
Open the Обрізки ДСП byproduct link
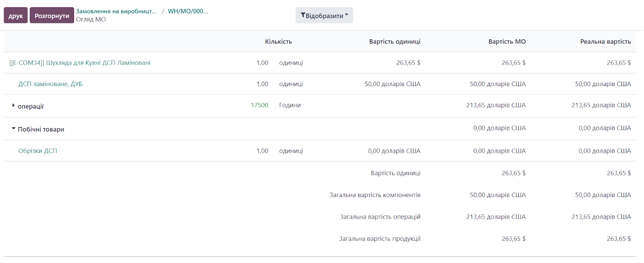coord(38,151)
